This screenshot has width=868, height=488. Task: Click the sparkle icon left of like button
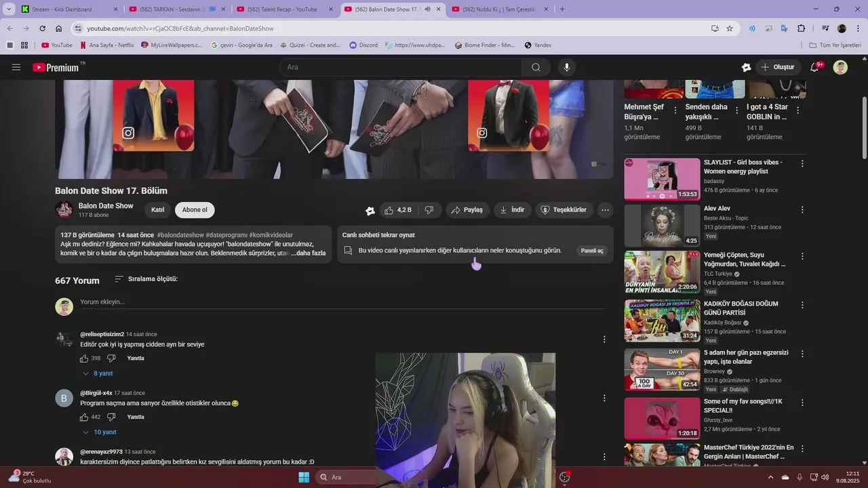tap(370, 211)
